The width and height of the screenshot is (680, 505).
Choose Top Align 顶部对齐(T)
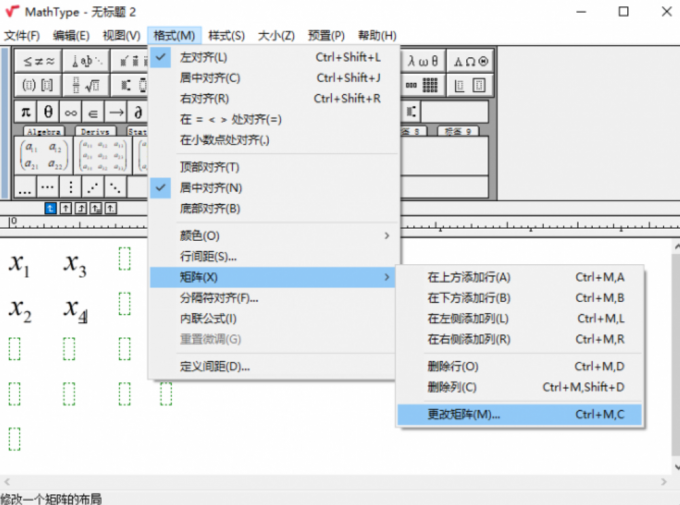[272, 167]
